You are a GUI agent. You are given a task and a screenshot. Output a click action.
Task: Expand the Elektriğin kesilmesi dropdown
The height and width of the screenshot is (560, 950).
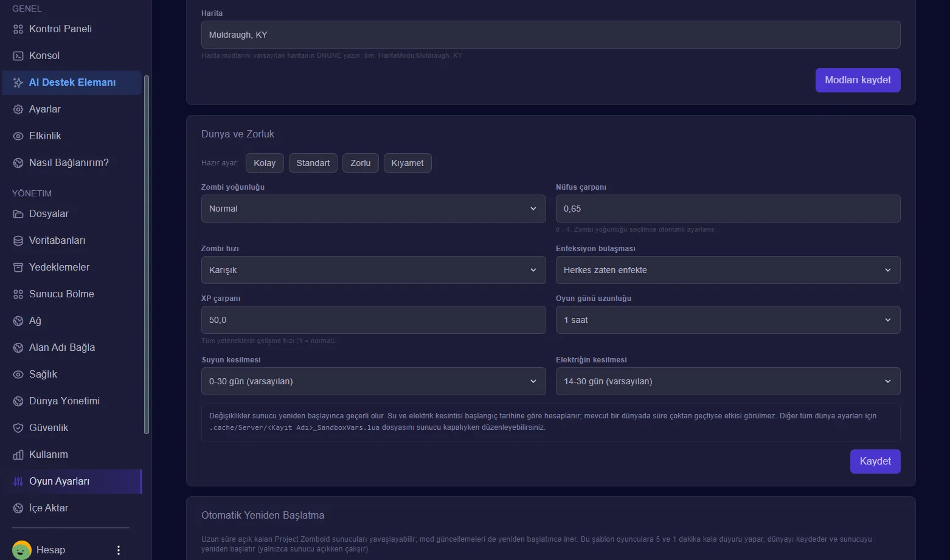[728, 381]
